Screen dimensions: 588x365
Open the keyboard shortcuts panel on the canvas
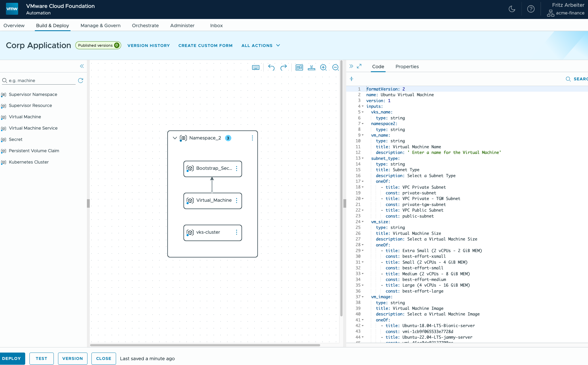[255, 67]
